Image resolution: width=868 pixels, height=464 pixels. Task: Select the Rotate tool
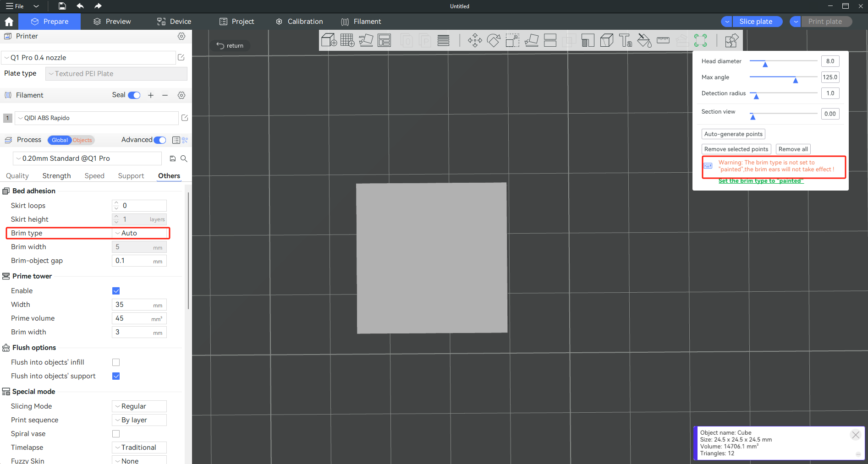pos(494,41)
